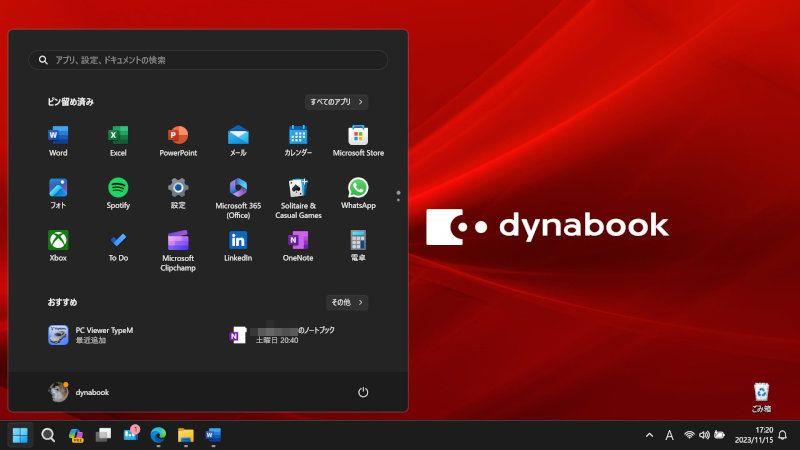Launch Microsoft Store
The height and width of the screenshot is (450, 800).
click(x=358, y=141)
